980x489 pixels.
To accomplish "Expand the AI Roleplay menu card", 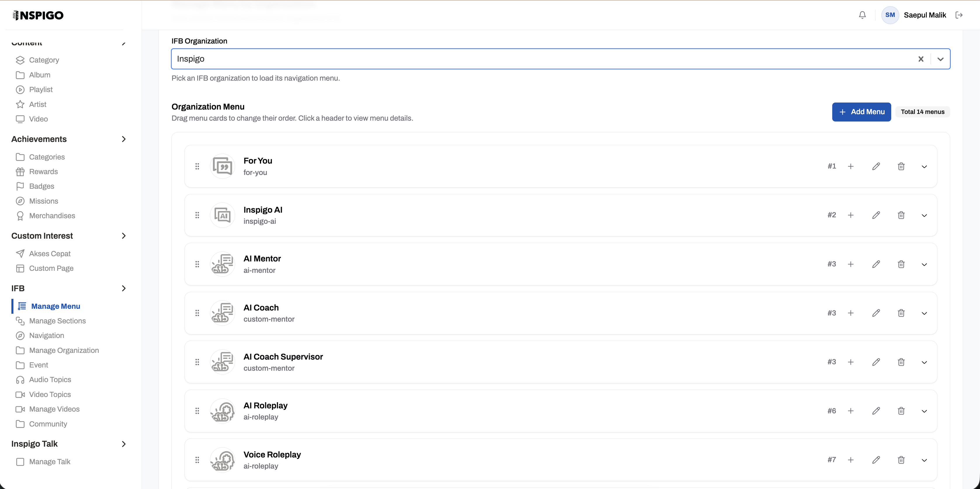I will click(924, 411).
